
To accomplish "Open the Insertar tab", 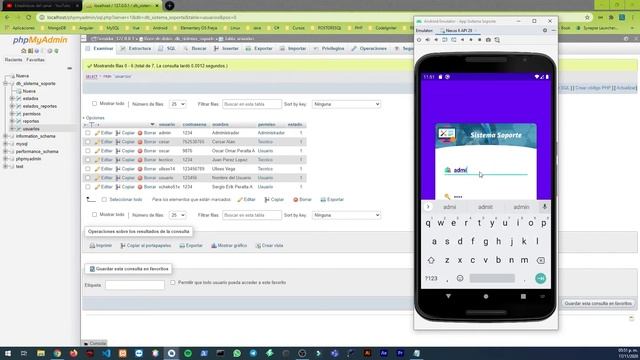I will pos(226,49).
